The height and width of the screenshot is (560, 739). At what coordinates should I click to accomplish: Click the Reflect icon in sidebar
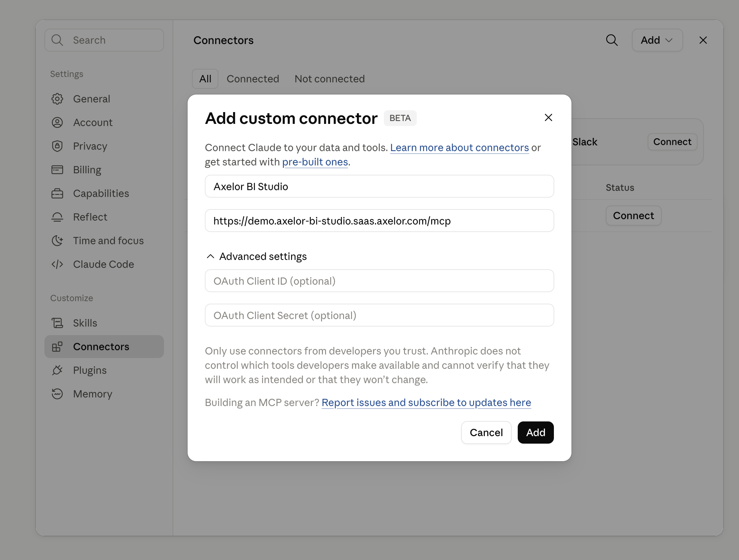[x=57, y=217]
